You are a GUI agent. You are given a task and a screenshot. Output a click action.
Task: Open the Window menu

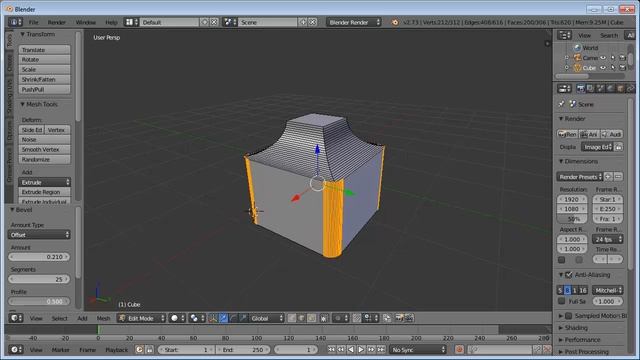(86, 22)
